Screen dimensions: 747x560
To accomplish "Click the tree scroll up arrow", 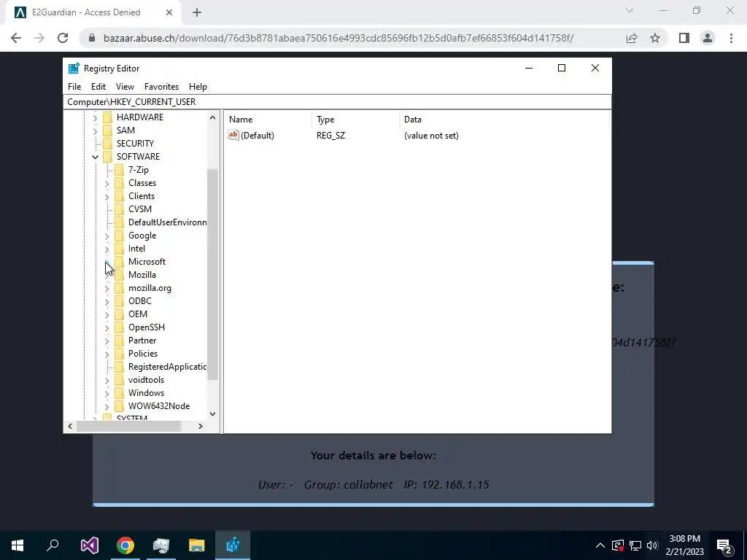I will [x=212, y=117].
